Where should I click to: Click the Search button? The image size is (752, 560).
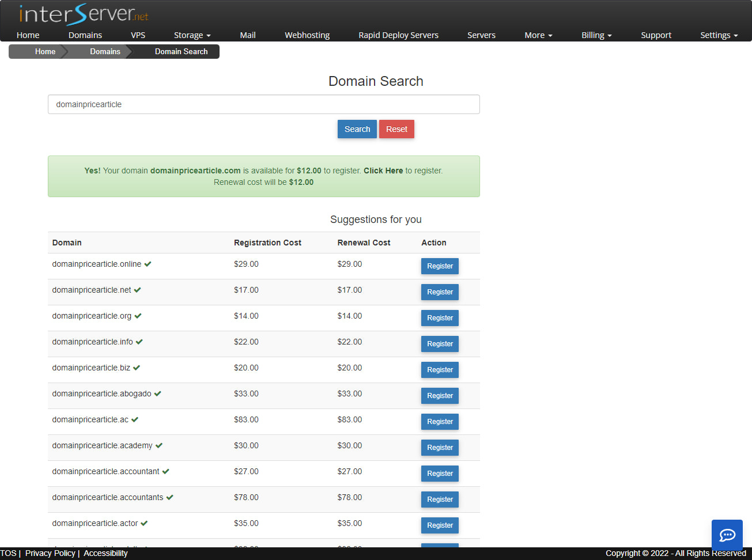click(x=357, y=129)
